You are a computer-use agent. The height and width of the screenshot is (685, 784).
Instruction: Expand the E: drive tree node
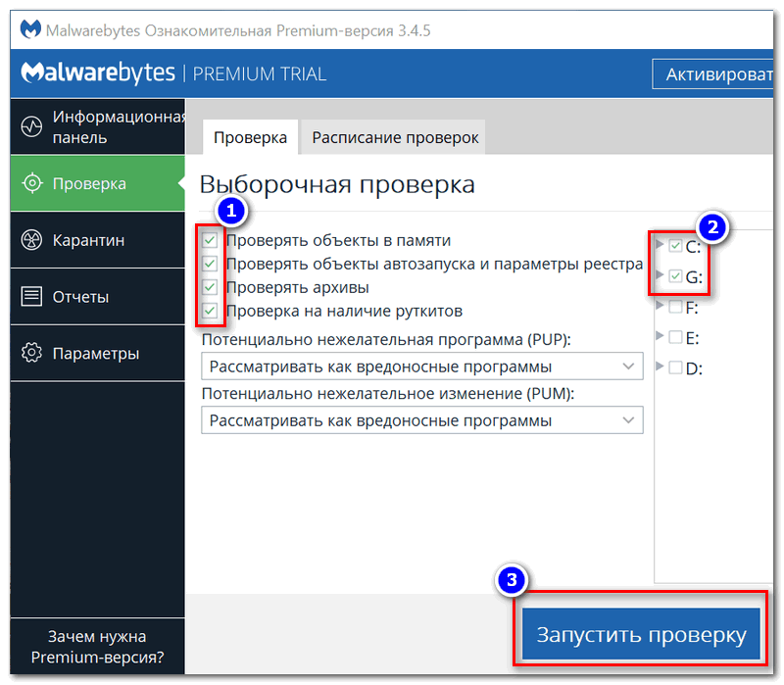tap(660, 335)
